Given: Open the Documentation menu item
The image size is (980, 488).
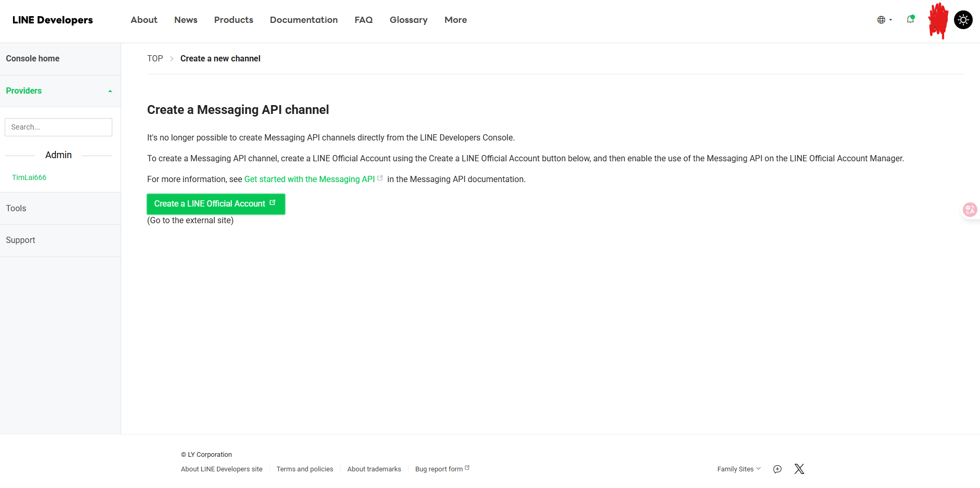Looking at the screenshot, I should pyautogui.click(x=304, y=20).
